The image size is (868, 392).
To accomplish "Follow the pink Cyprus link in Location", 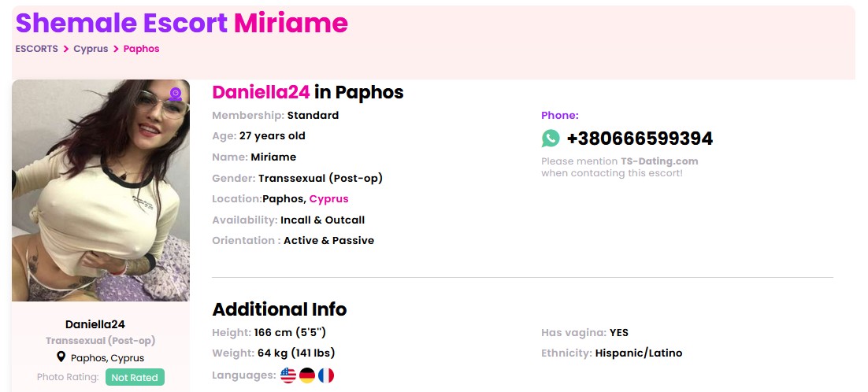I will tap(328, 199).
